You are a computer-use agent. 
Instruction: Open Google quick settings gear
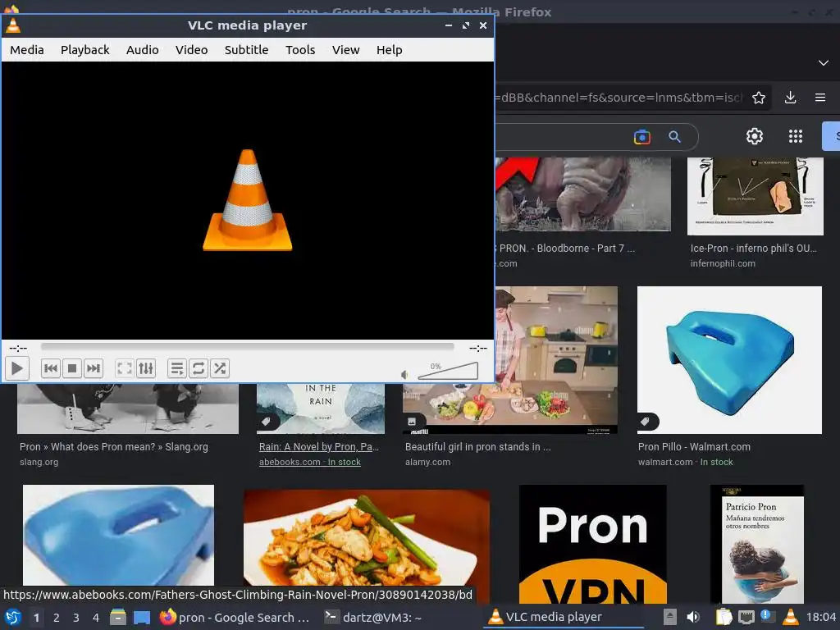(x=755, y=136)
